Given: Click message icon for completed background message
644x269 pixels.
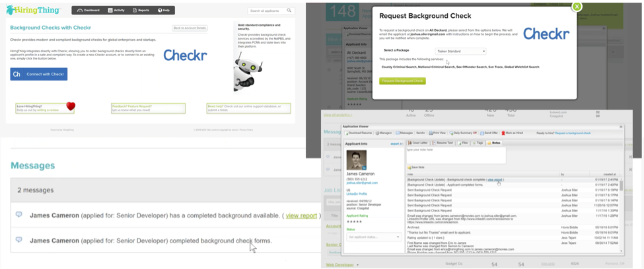Looking at the screenshot, I should 18,214.
